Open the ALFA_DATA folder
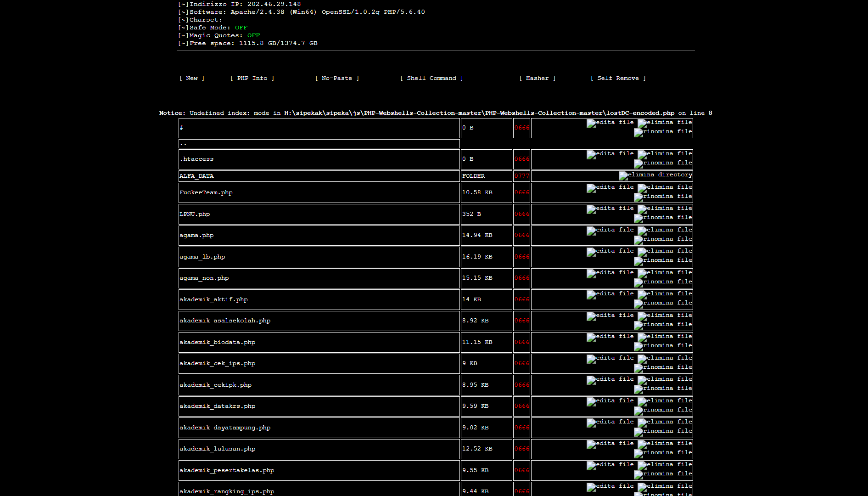 [196, 176]
